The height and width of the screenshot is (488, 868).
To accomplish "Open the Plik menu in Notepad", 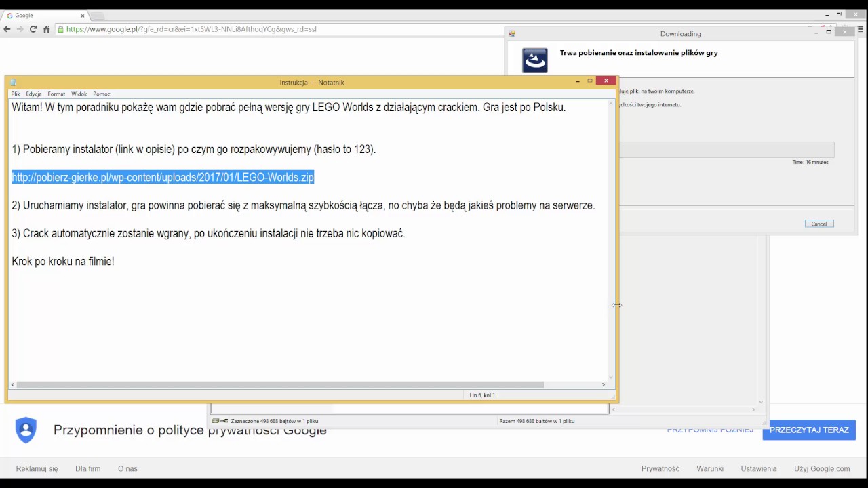I will coord(16,94).
